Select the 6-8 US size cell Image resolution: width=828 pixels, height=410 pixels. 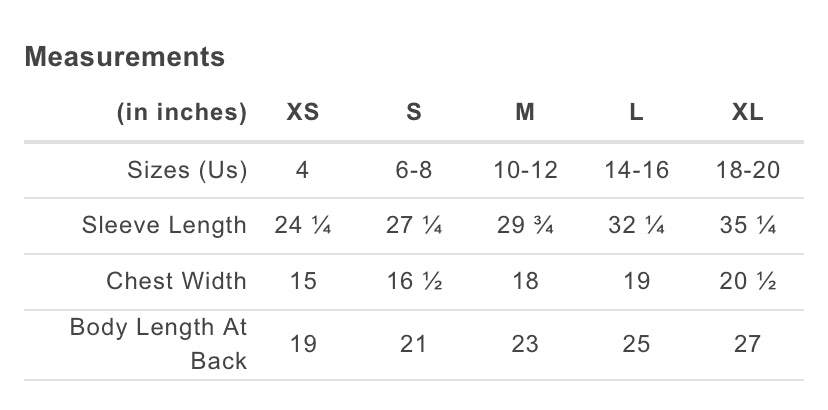coord(414,170)
